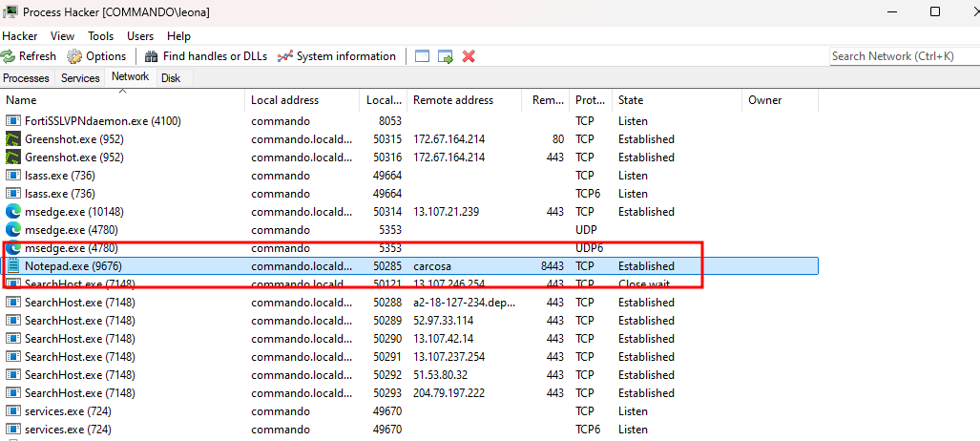Image resolution: width=980 pixels, height=441 pixels.
Task: Select Greenshot.exe row with port 50315
Action: click(x=73, y=139)
